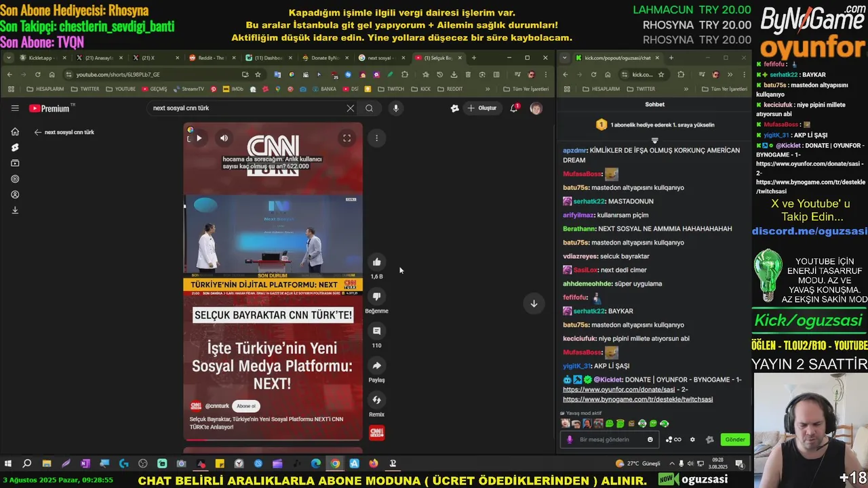Like the short with thumbs up

click(376, 262)
